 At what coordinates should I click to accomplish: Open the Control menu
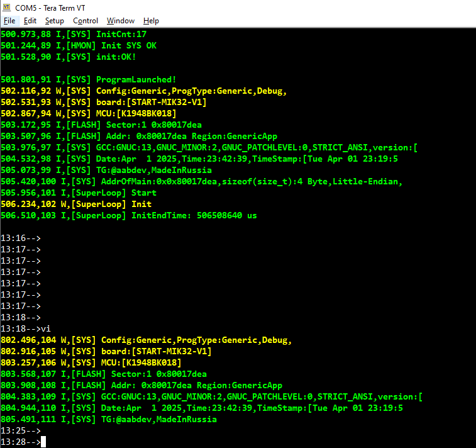[x=86, y=21]
